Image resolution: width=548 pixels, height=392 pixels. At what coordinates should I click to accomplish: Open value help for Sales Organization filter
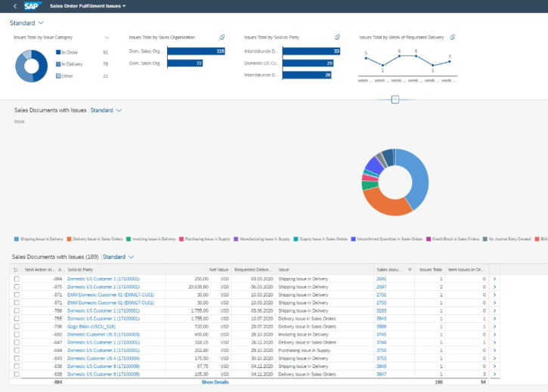click(222, 37)
